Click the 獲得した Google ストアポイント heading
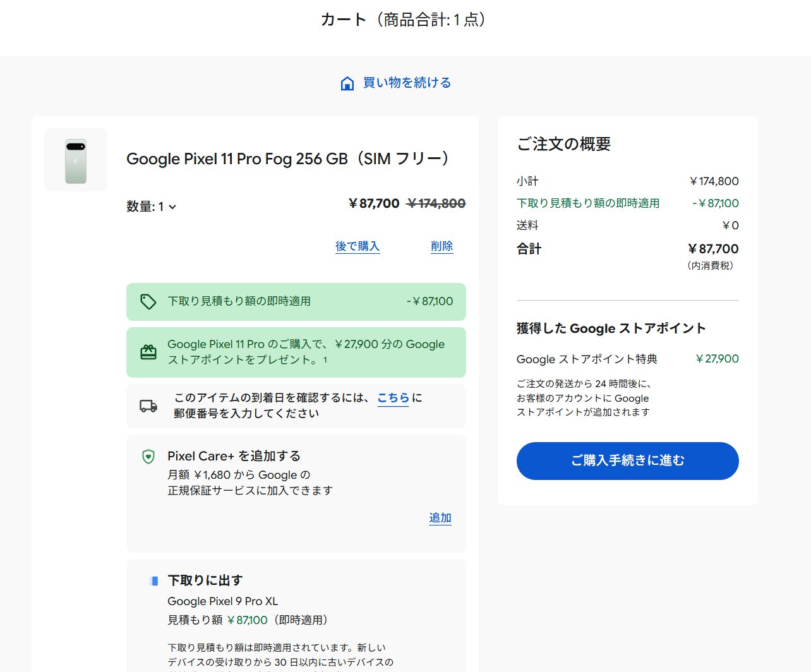This screenshot has height=672, width=811. point(611,328)
